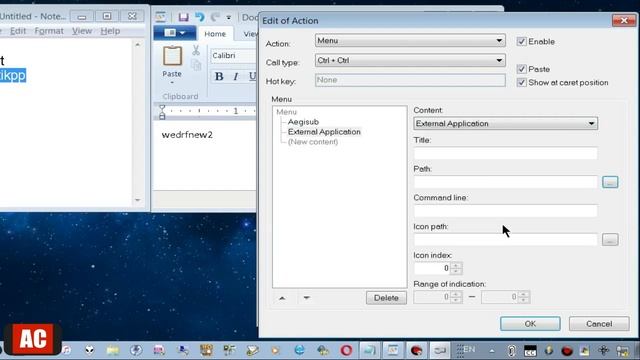Screen dimensions: 640x360
Task: Toggle Italic formatting in WordPad
Action: point(236,76)
